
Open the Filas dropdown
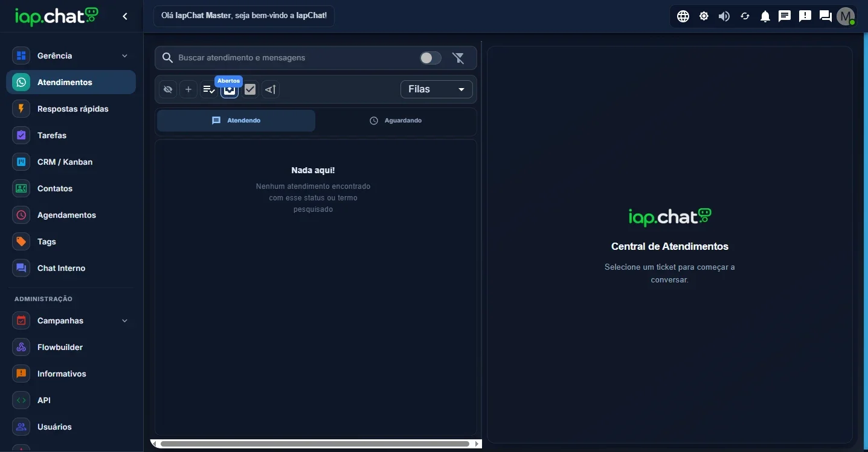pyautogui.click(x=437, y=89)
